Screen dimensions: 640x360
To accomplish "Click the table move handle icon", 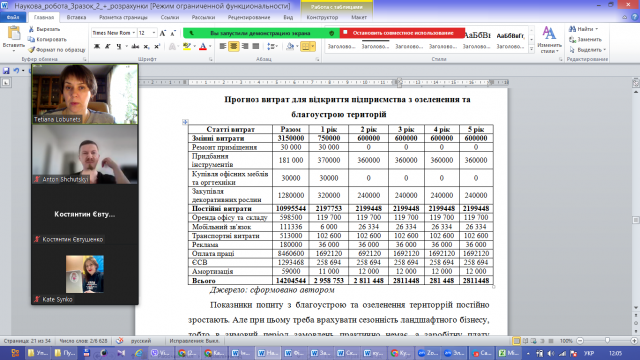I will [x=185, y=122].
